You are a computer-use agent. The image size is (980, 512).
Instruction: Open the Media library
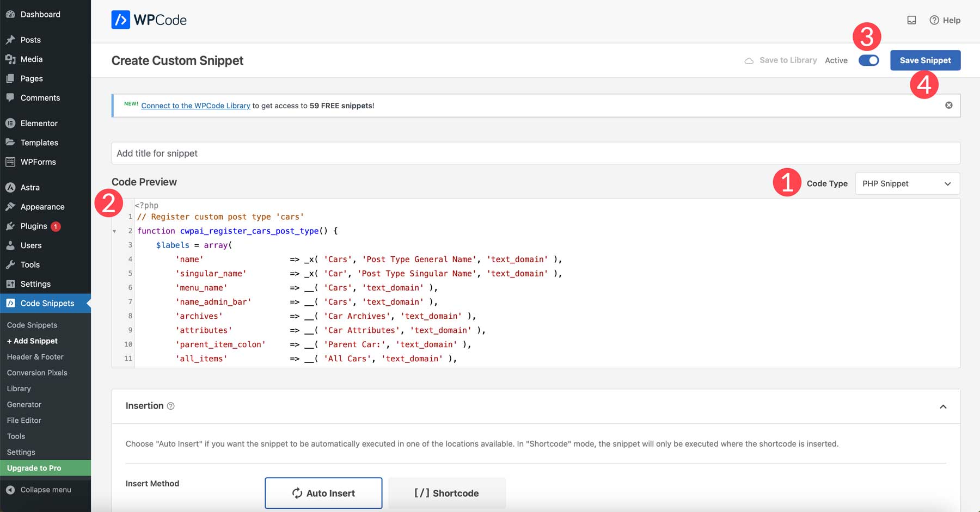pos(31,59)
